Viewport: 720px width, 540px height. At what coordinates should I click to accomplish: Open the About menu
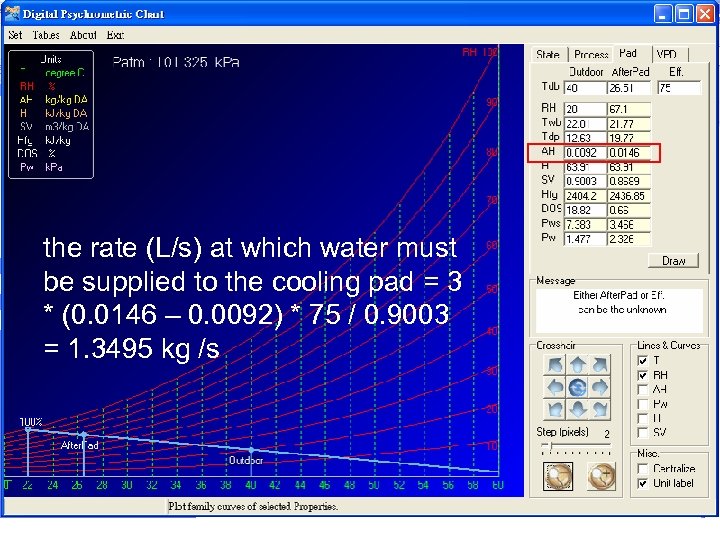coord(83,35)
